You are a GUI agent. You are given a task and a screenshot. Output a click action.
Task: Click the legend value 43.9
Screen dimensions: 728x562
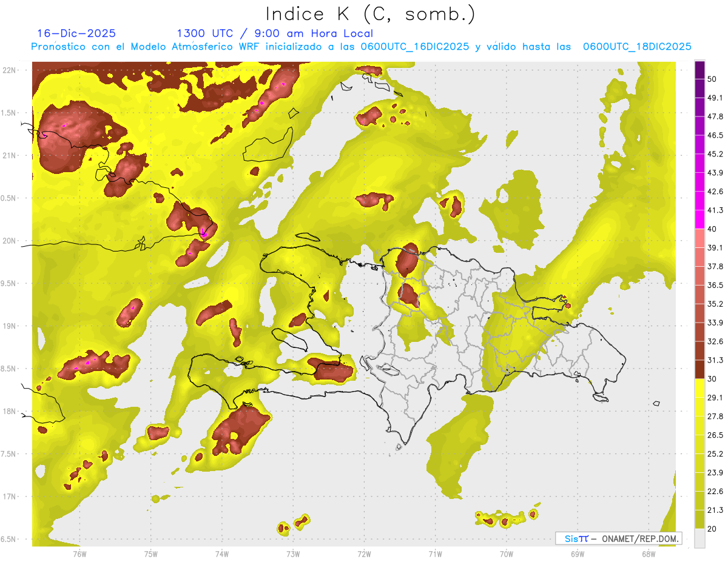(715, 173)
